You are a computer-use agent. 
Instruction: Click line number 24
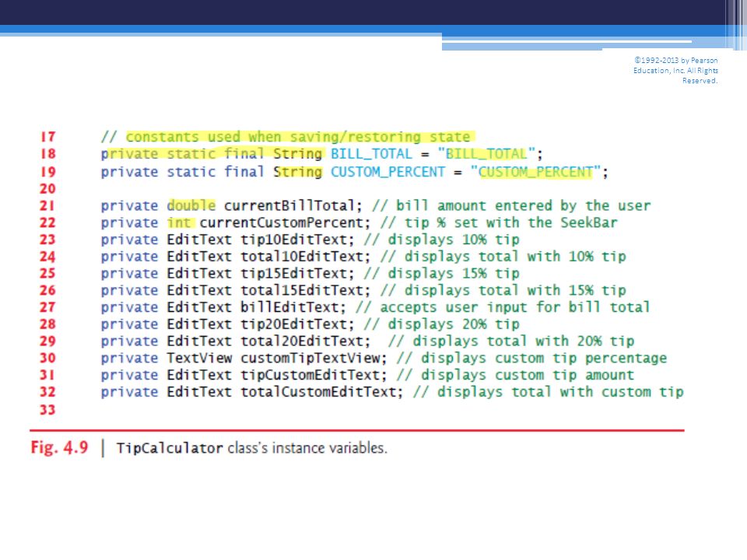(x=47, y=257)
